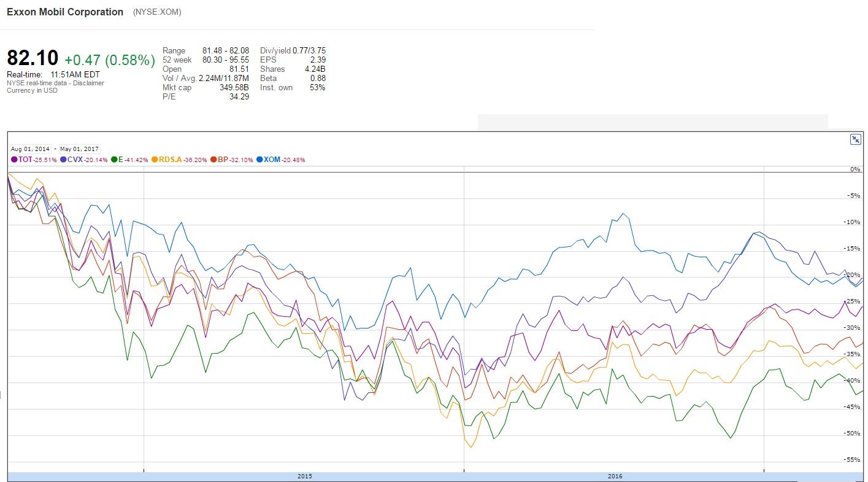The image size is (868, 482).
Task: Click the Range value 81.48 - 82.08
Action: coord(226,50)
